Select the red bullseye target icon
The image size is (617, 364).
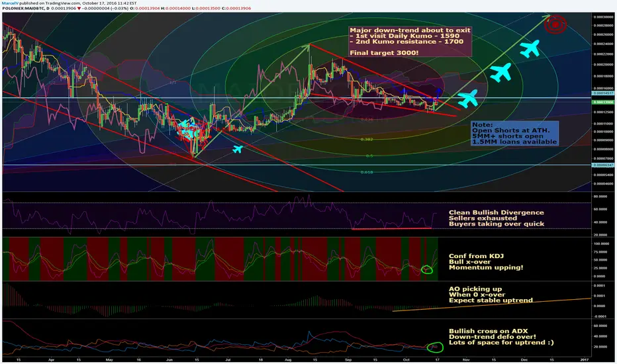pyautogui.click(x=555, y=24)
